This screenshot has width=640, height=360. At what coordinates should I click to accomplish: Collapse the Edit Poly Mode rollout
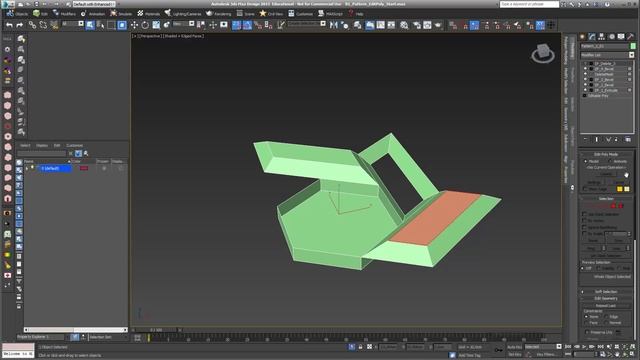[606, 154]
